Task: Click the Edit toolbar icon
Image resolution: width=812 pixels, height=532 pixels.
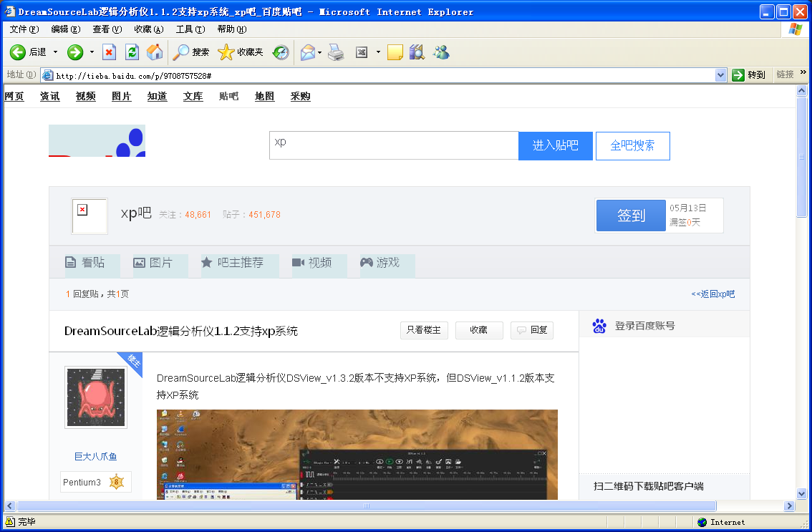Action: (362, 52)
